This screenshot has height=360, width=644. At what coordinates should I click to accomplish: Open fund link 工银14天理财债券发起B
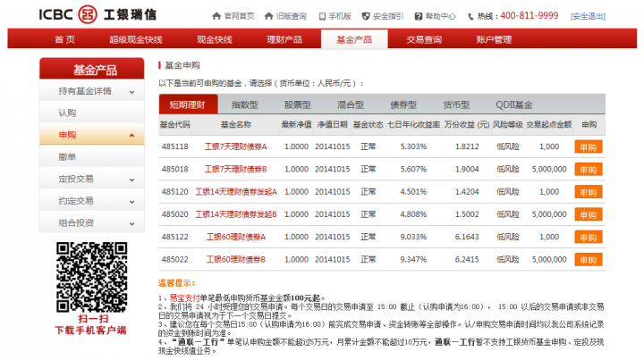(236, 214)
